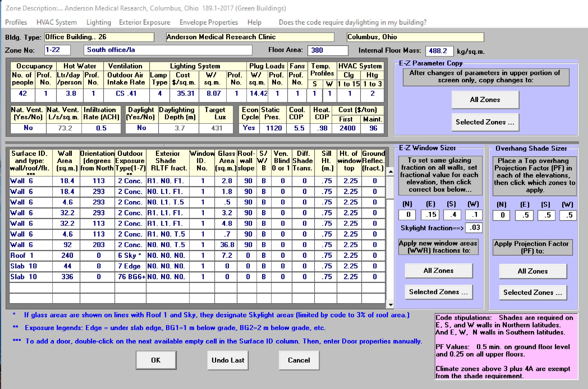
Task: Click the window sizer East .15 field
Action: (430, 215)
